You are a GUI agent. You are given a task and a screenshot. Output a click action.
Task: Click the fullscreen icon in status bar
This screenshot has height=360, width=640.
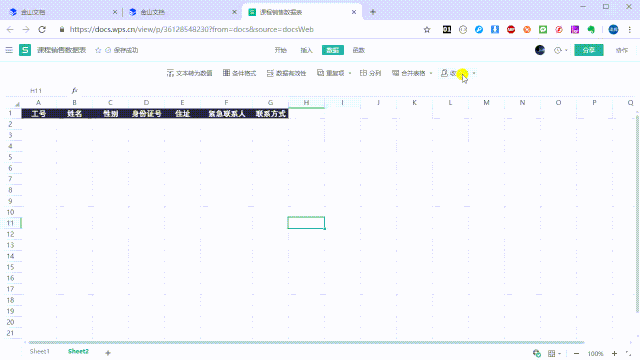tap(629, 353)
